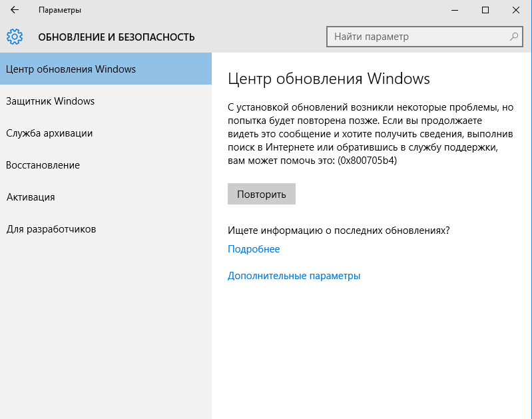532x419 pixels.
Task: Click the search magnifier icon
Action: click(514, 37)
